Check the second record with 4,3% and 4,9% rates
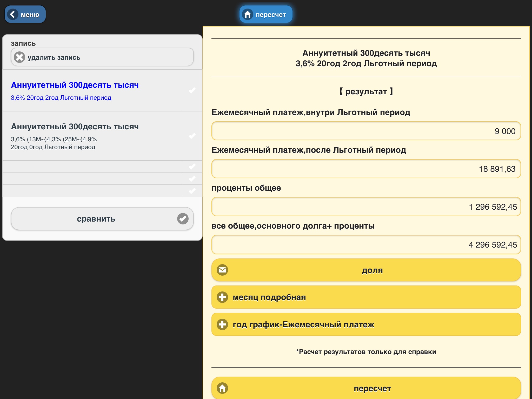The height and width of the screenshot is (399, 532). [x=192, y=136]
